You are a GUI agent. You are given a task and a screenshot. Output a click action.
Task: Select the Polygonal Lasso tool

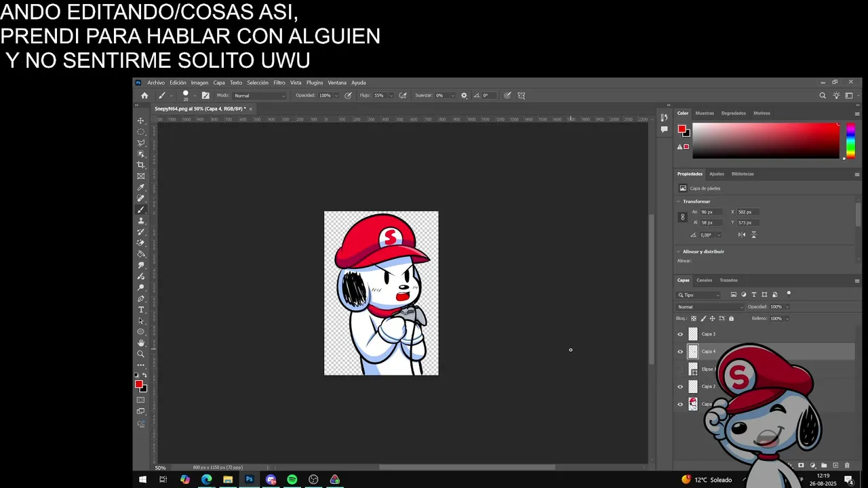coord(141,143)
